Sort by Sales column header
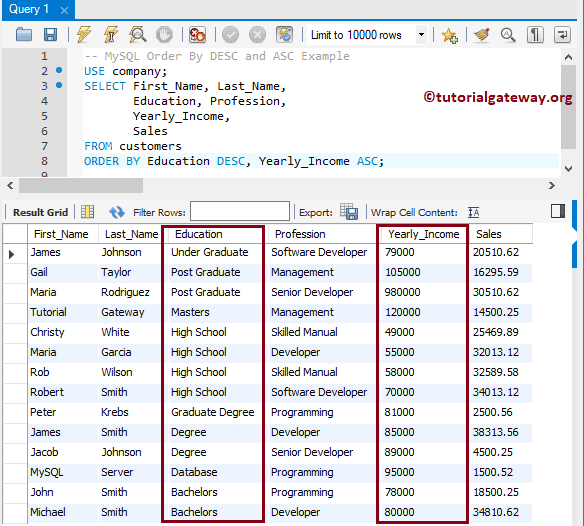This screenshot has width=584, height=526. [501, 234]
